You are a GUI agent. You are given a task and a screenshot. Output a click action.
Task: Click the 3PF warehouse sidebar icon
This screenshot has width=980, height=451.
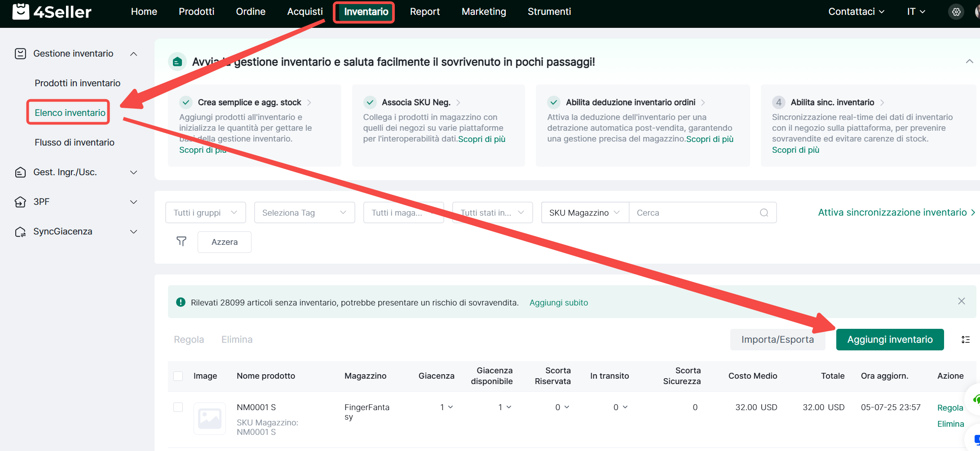click(20, 202)
